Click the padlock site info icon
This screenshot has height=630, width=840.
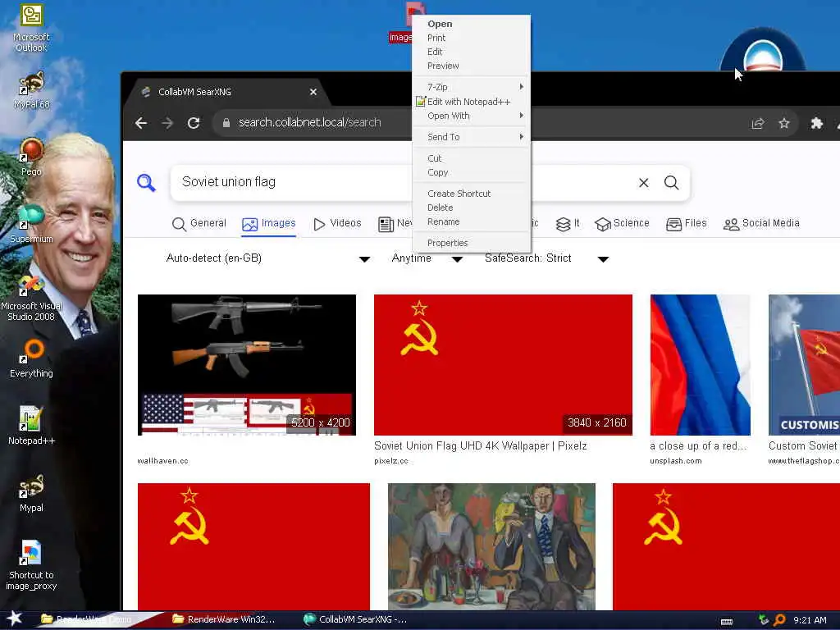(226, 123)
